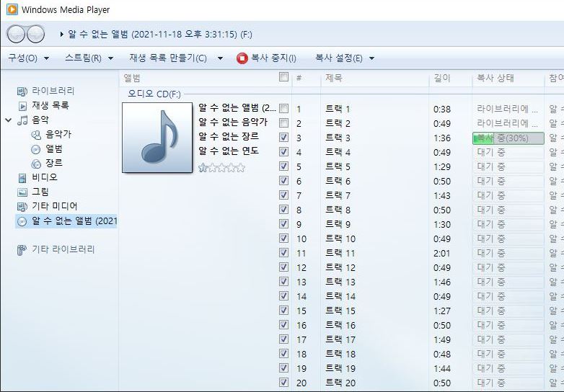Uncheck the box for 트랙 10
Screen dimensions: 564x392
pyautogui.click(x=283, y=239)
